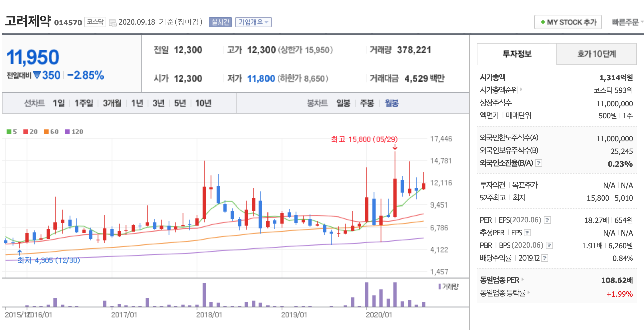
Task: Open the calendar icon beside 2020.09.18
Action: tap(113, 23)
